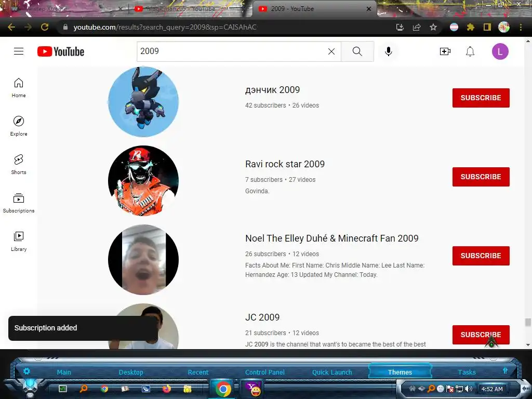Open Shorts in the sidebar
The image size is (532, 399).
(x=19, y=165)
